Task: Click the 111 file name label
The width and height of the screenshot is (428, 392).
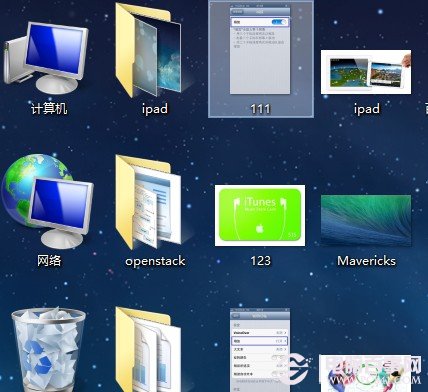Action: pyautogui.click(x=260, y=109)
